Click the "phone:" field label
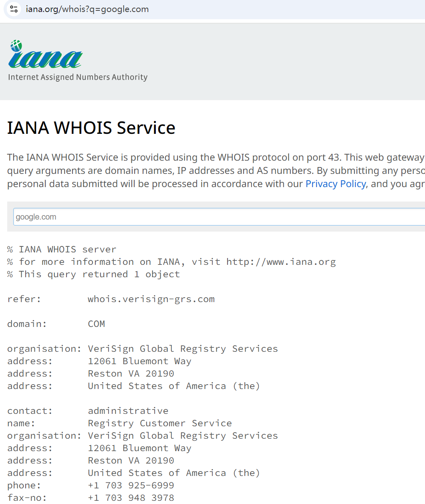Image resolution: width=425 pixels, height=504 pixels. pos(24,485)
